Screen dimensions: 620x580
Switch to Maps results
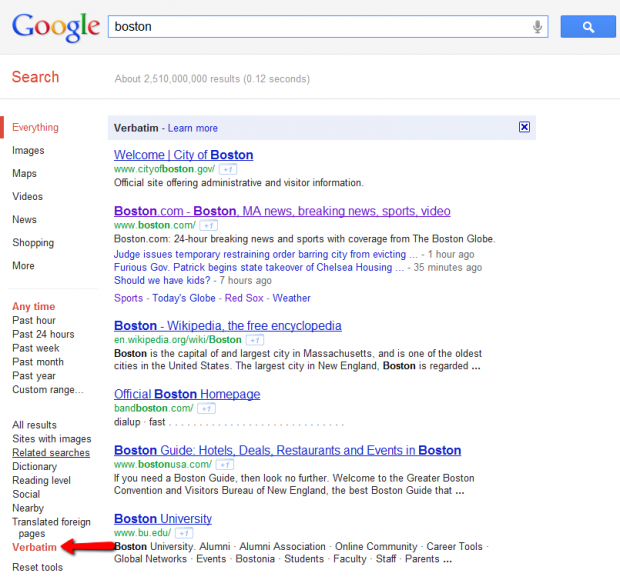click(x=24, y=173)
